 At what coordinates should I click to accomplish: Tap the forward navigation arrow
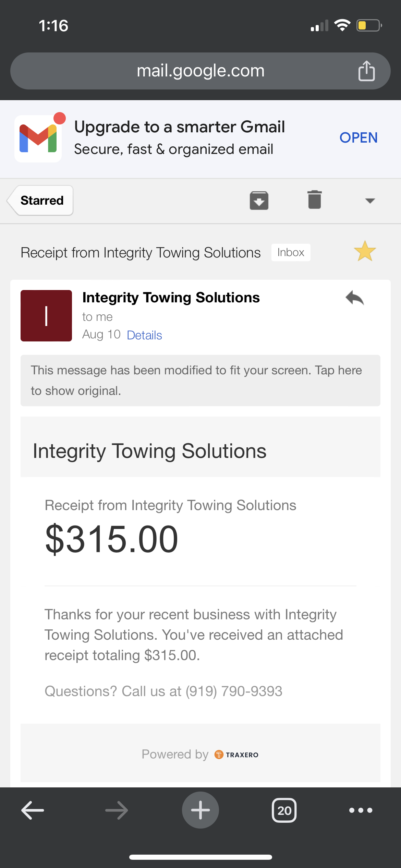pyautogui.click(x=117, y=810)
